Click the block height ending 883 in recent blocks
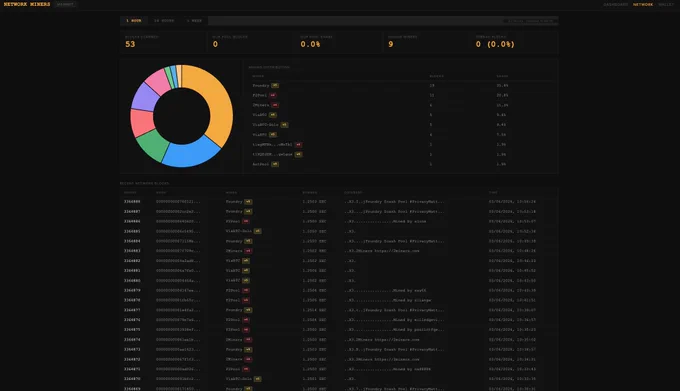 tap(132, 251)
